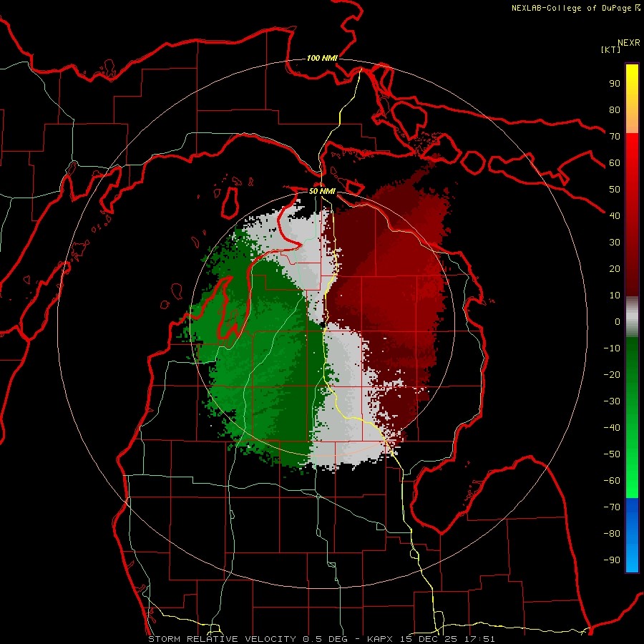Select the -90 value on the velocity scale
The width and height of the screenshot is (644, 644).
click(612, 560)
